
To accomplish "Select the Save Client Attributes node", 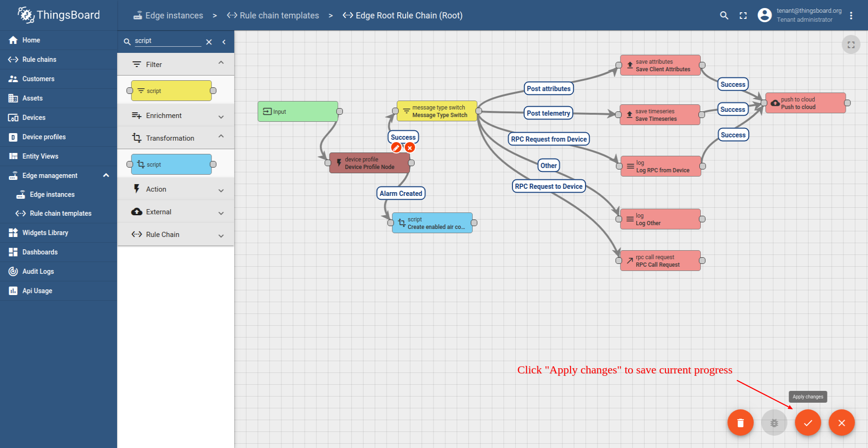I will pos(660,65).
